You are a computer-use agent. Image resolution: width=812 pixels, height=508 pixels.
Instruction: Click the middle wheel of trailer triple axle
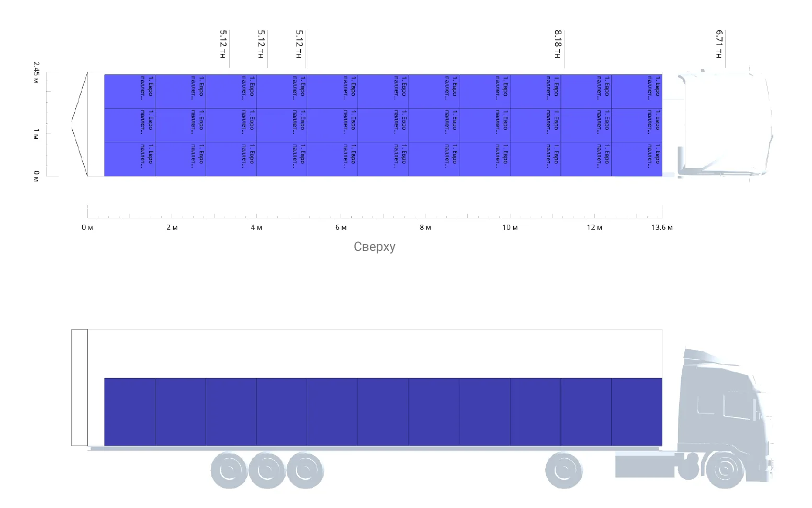pyautogui.click(x=267, y=470)
